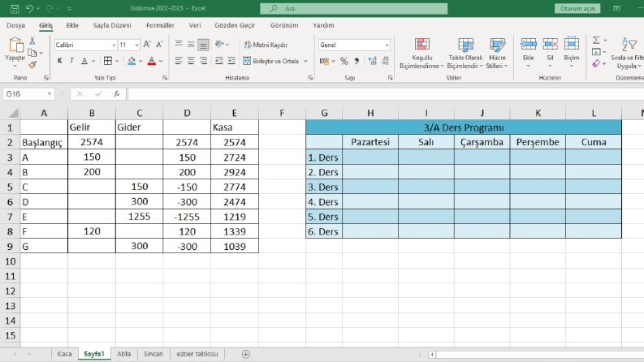Open the Formüller ribbon tab

pyautogui.click(x=160, y=25)
